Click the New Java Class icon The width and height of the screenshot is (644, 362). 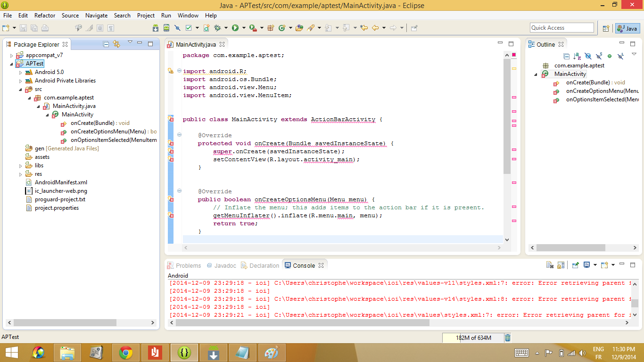(282, 28)
